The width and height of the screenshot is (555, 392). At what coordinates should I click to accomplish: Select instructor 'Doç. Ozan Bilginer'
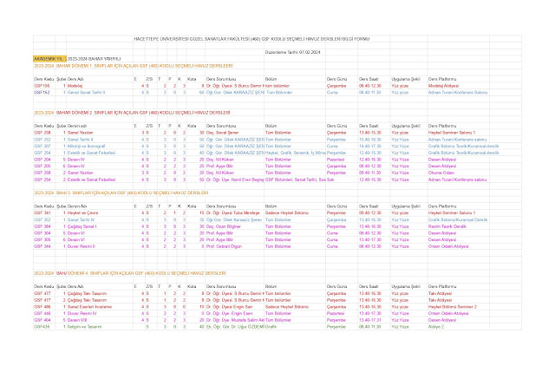pyautogui.click(x=224, y=226)
